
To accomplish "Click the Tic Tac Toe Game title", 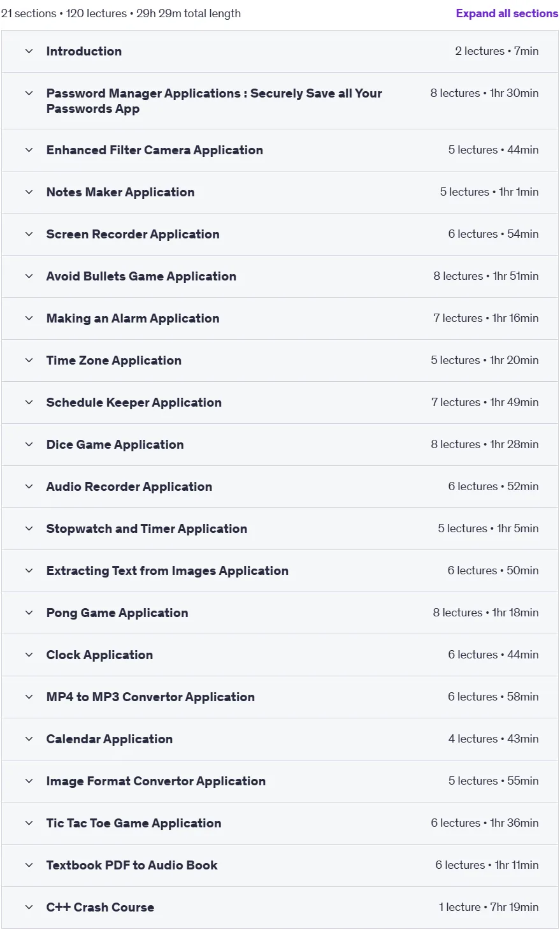I will click(x=134, y=824).
